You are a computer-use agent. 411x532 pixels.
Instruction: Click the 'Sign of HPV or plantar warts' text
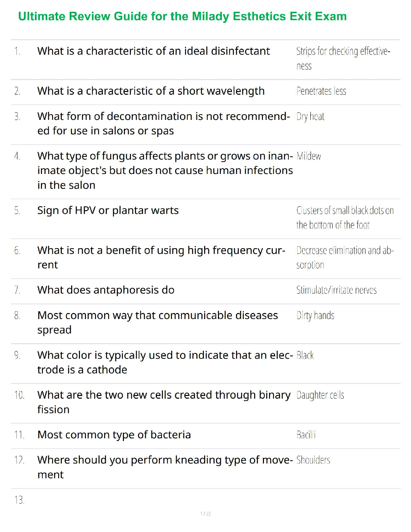click(108, 211)
